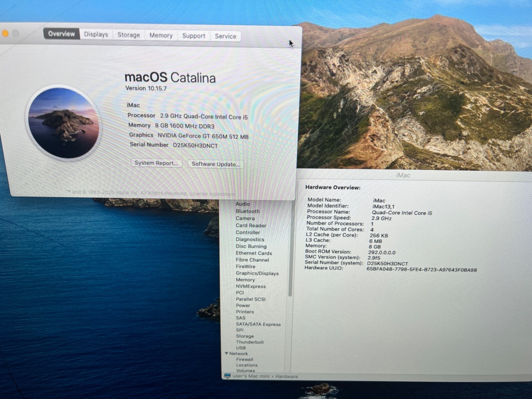Viewport: 532px width, 399px height.
Task: Select Audio in the hardware sidebar
Action: [x=243, y=204]
